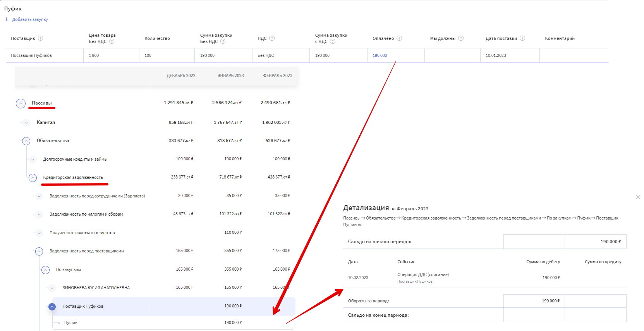Click the plus icon for Добавить закупку
The width and height of the screenshot is (644, 331).
[6, 19]
